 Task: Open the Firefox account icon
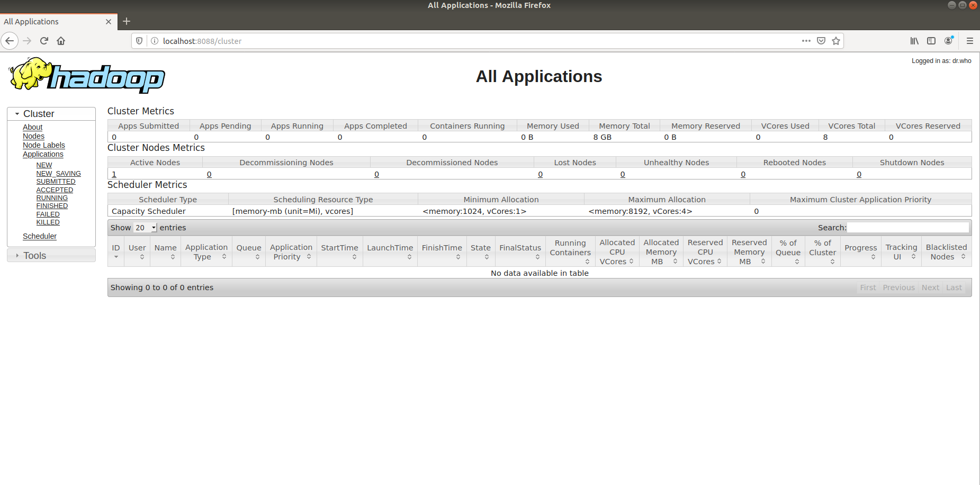pos(949,41)
